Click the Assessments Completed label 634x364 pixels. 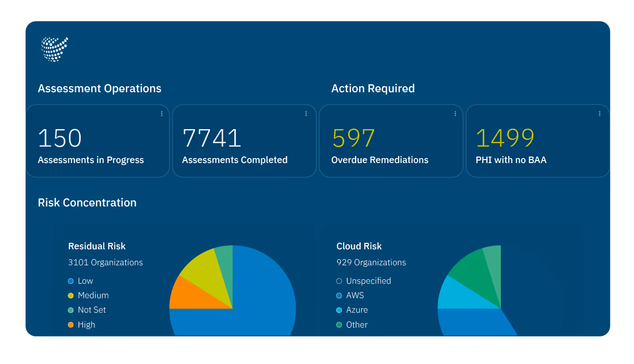coord(234,160)
